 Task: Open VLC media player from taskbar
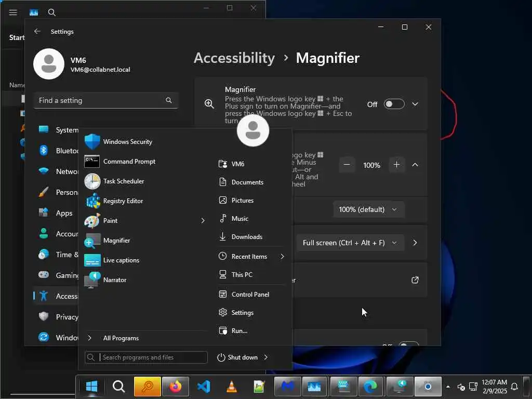pyautogui.click(x=231, y=386)
